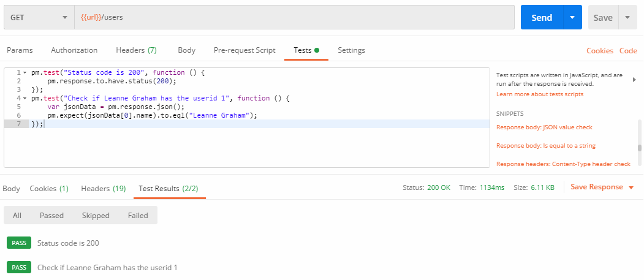
Task: Click the Code link
Action: point(628,51)
